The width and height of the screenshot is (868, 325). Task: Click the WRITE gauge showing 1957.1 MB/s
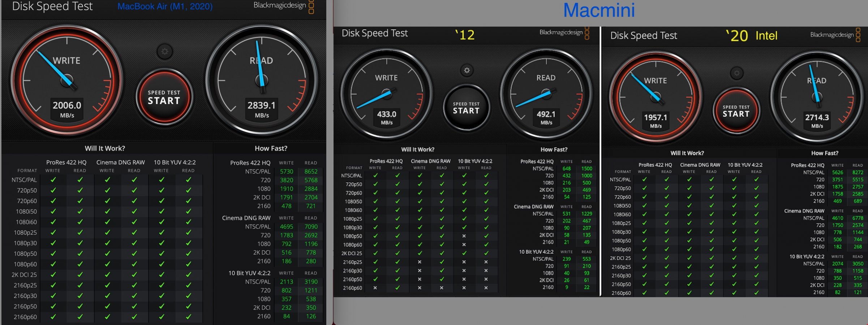click(656, 97)
